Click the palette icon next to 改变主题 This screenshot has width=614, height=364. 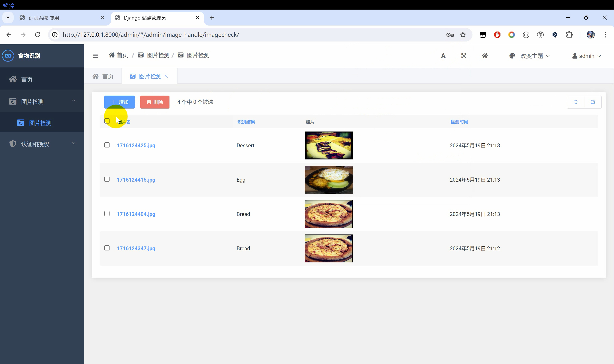point(512,56)
